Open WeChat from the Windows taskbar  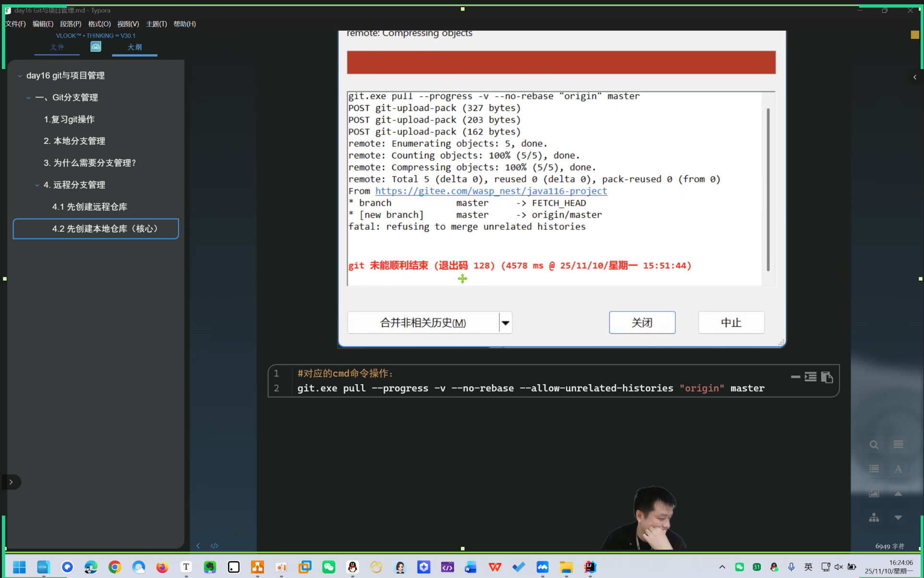click(x=329, y=567)
